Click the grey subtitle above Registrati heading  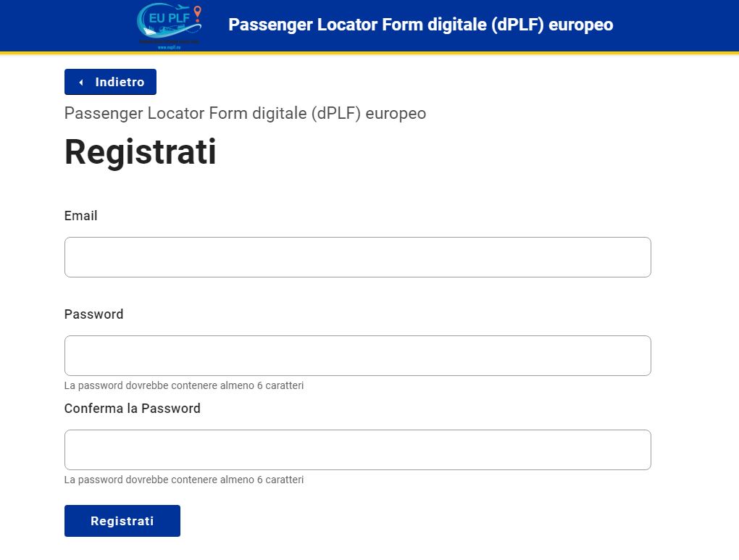tap(245, 114)
